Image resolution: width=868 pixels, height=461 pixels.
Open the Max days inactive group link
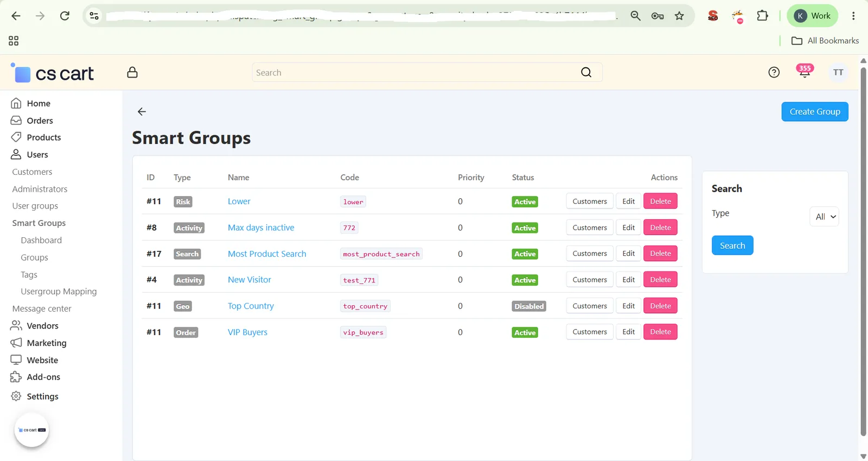[x=261, y=228]
